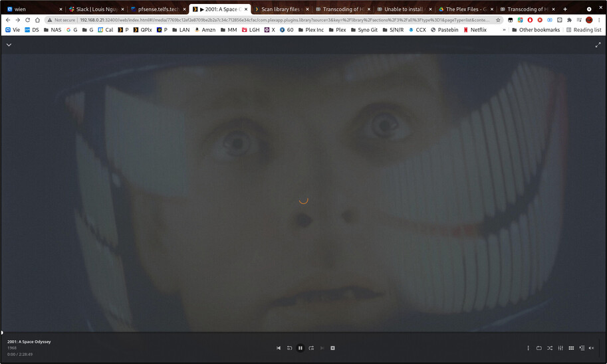The height and width of the screenshot is (364, 607).
Task: Open the Pastebin bookmark
Action: [x=444, y=29]
